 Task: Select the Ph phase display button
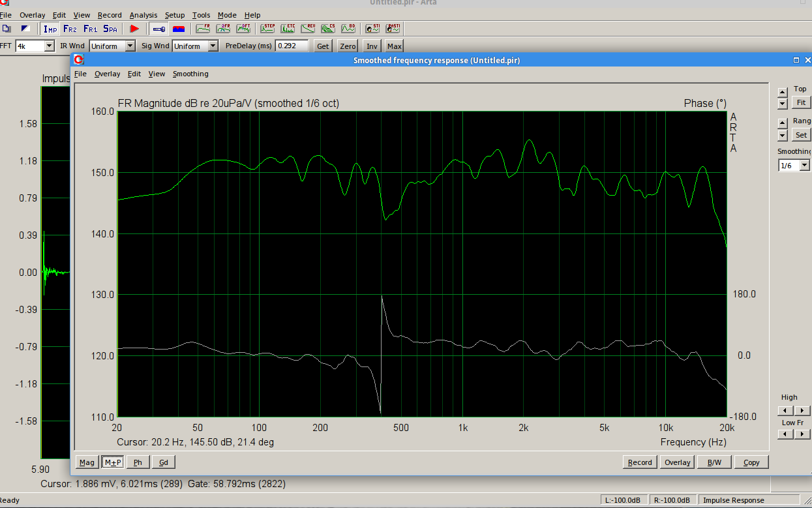tap(138, 462)
